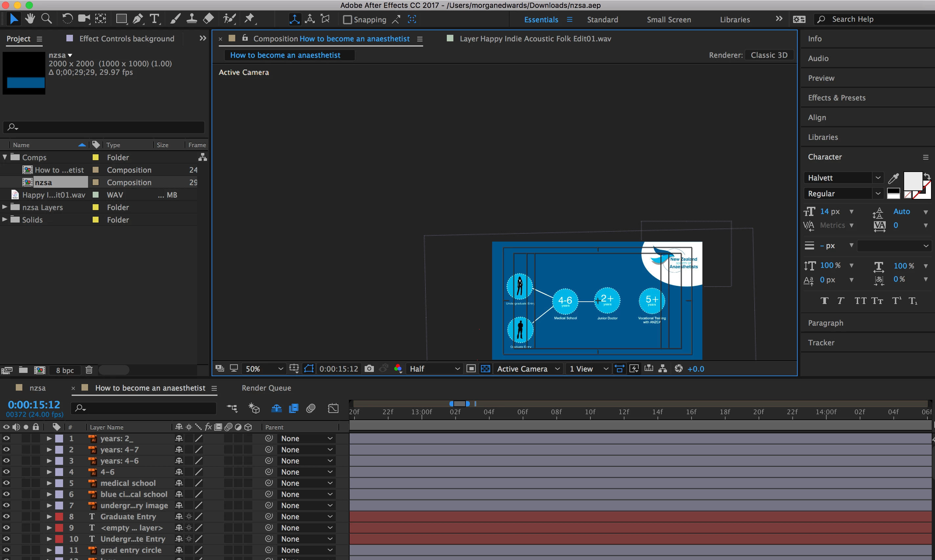
Task: Select the Hand tool
Action: point(30,18)
